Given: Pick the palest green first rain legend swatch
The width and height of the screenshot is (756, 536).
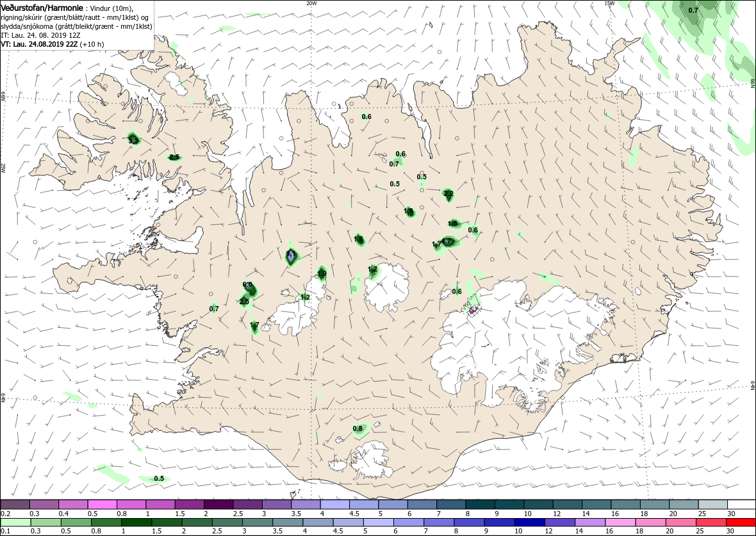Looking at the screenshot, I should 17,523.
